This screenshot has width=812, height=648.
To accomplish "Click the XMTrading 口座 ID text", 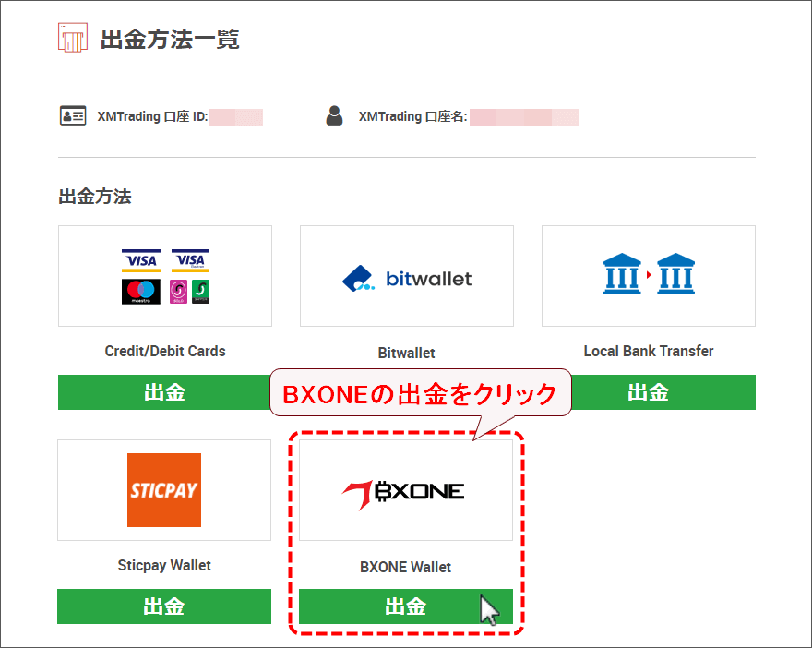I will 153,116.
